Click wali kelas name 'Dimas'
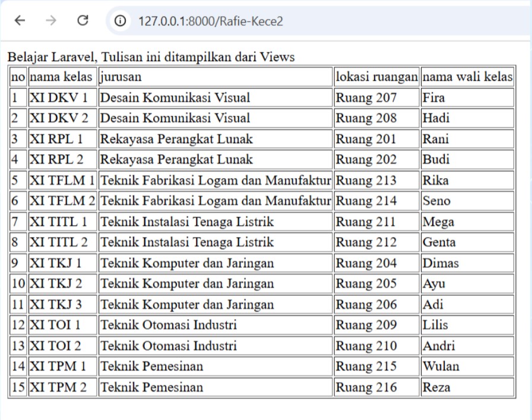532x420 pixels. tap(441, 263)
